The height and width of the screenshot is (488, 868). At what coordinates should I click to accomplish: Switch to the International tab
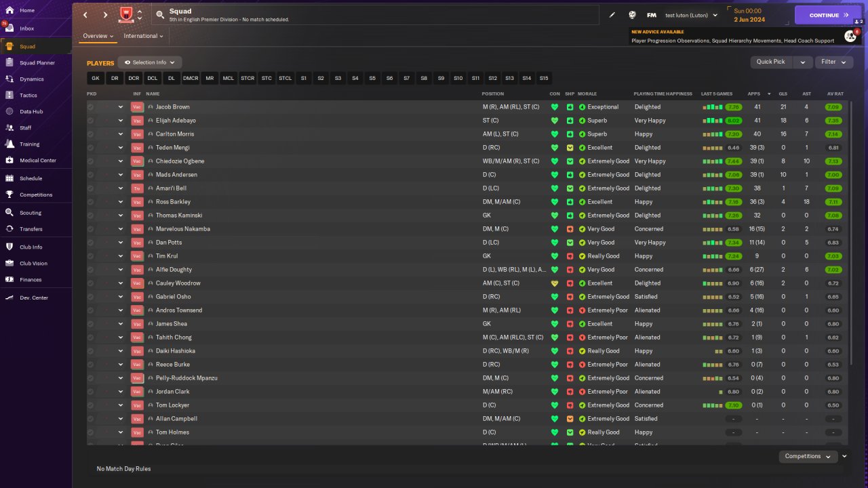144,36
